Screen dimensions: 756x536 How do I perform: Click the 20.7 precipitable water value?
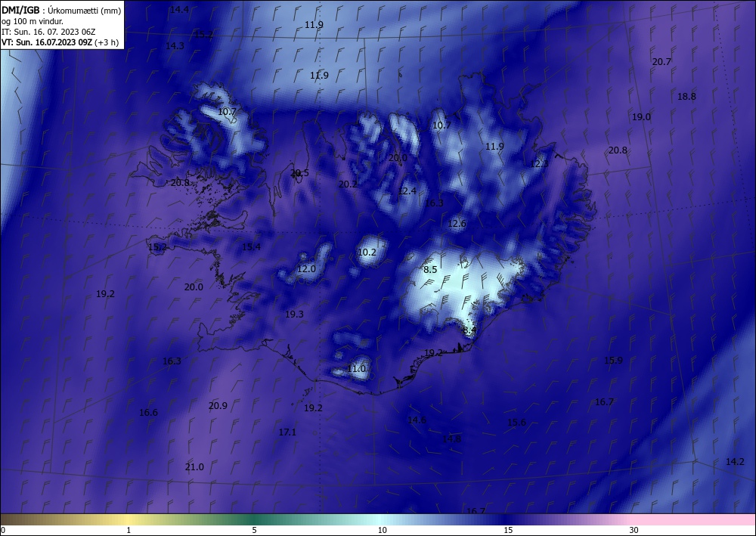(x=661, y=62)
